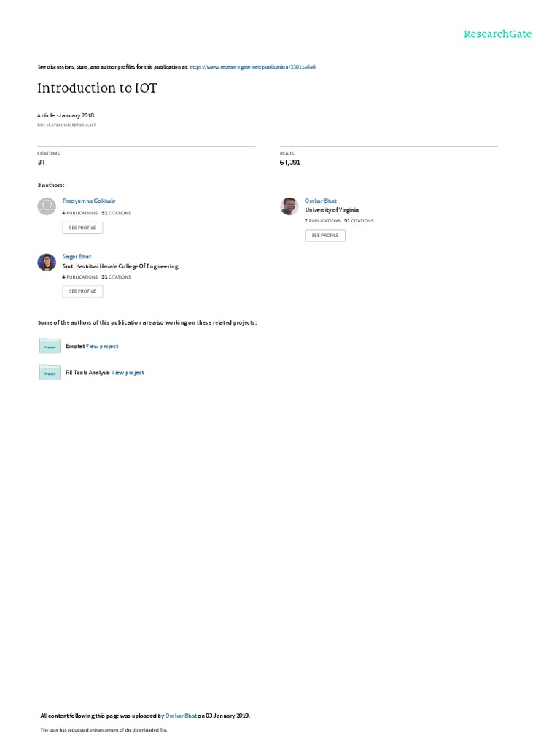Screen dimensions: 560x747
Task: Open View project link for RE Tools Analysis
Action: click(x=128, y=373)
